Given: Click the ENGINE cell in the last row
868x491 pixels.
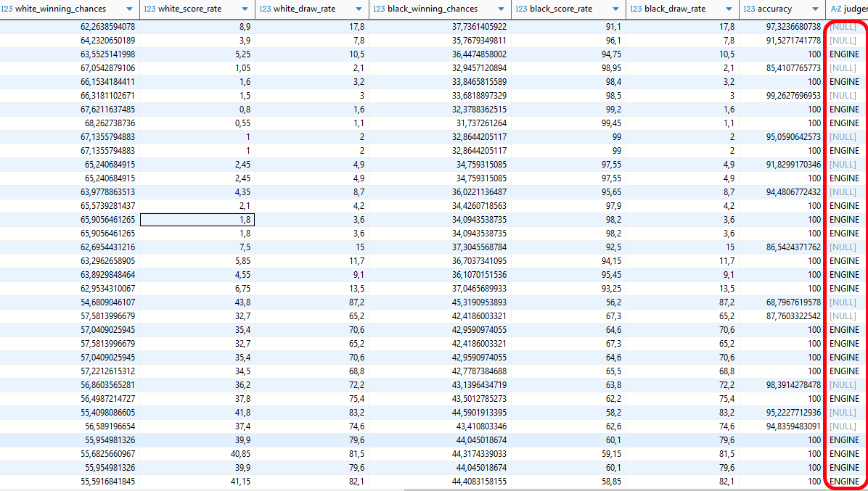Looking at the screenshot, I should click(x=844, y=482).
